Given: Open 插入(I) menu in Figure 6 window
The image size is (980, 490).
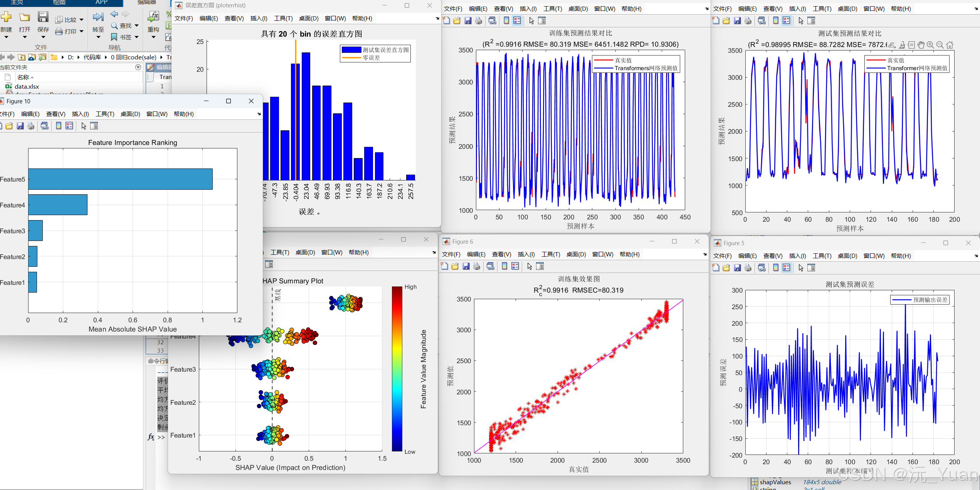Looking at the screenshot, I should tap(527, 254).
